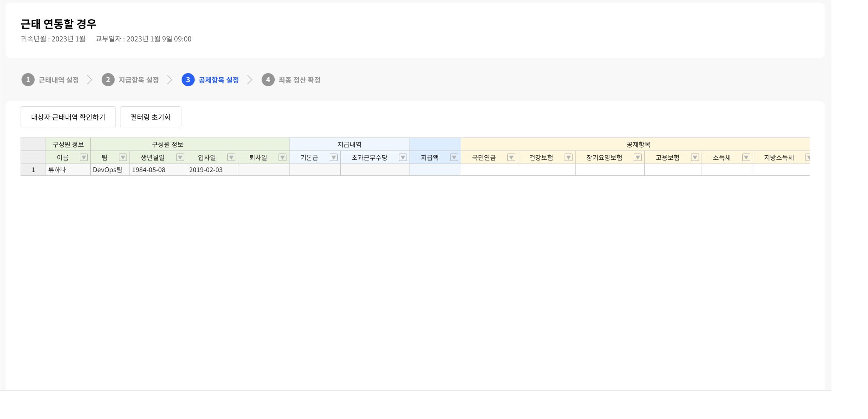The width and height of the screenshot is (868, 419).
Task: Click the step 2 number circle
Action: [x=108, y=80]
